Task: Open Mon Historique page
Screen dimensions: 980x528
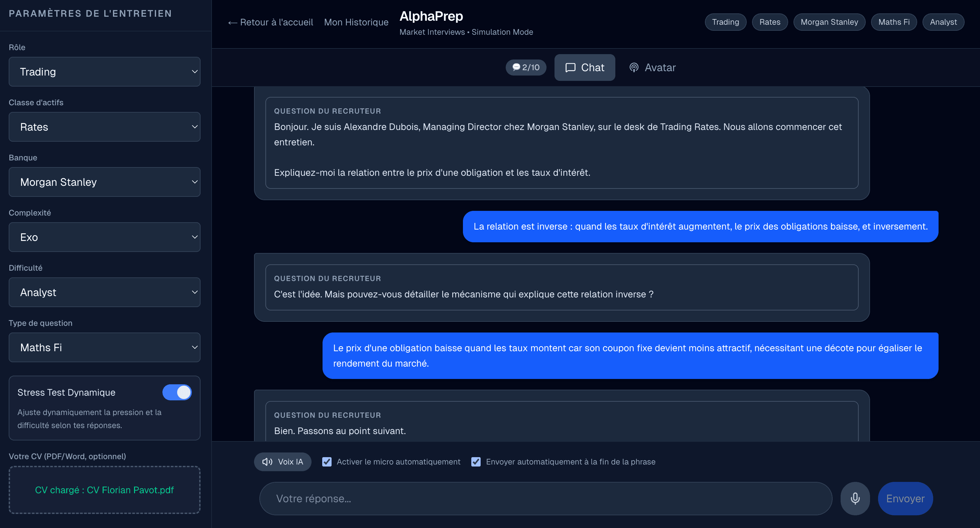Action: click(x=356, y=22)
